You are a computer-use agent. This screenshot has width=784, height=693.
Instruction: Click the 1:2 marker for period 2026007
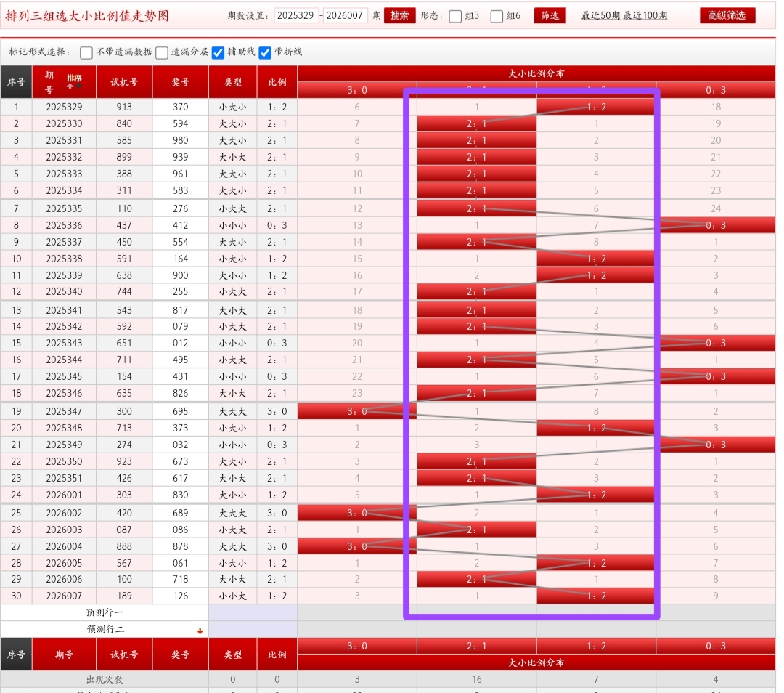(595, 596)
